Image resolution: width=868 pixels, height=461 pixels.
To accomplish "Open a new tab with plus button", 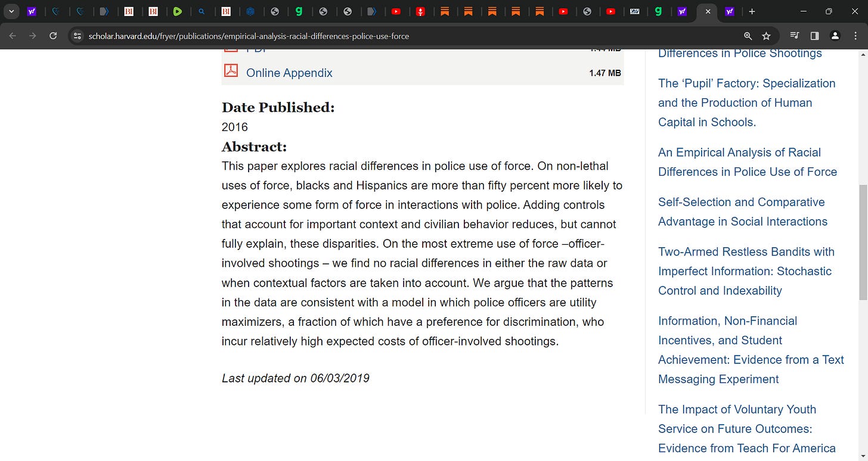I will (x=752, y=11).
